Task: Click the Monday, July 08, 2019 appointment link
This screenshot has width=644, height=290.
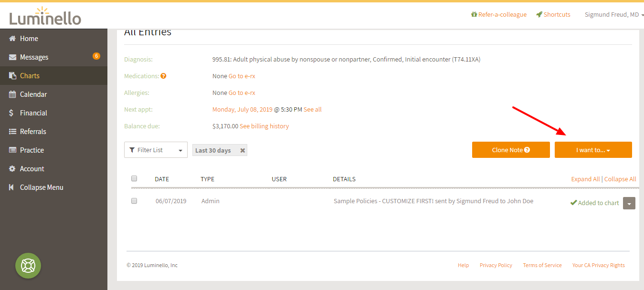Action: [x=243, y=110]
